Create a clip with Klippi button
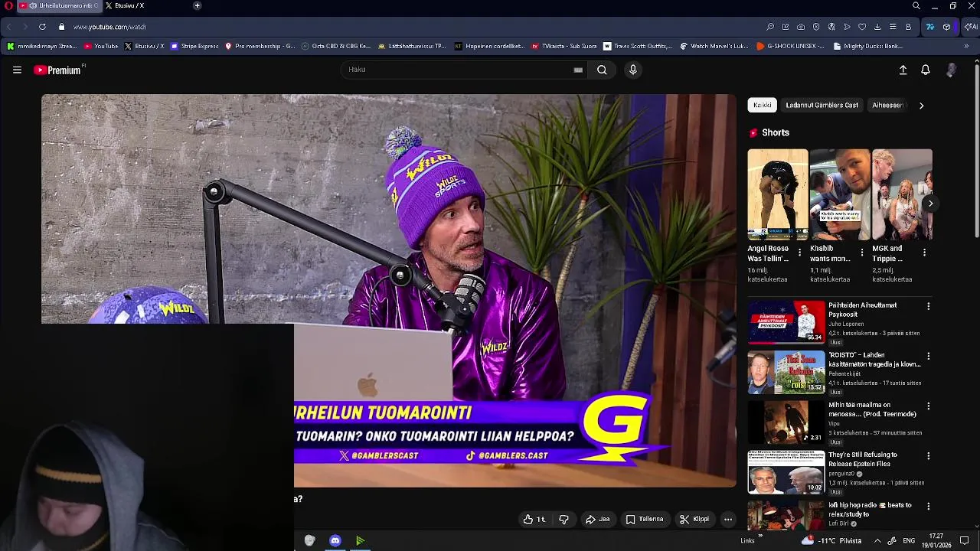980x551 pixels. [x=694, y=519]
